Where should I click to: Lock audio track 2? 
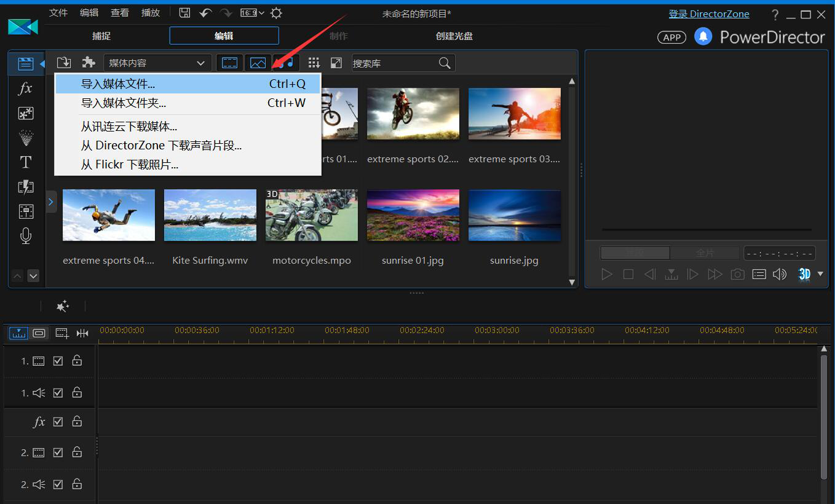click(77, 484)
